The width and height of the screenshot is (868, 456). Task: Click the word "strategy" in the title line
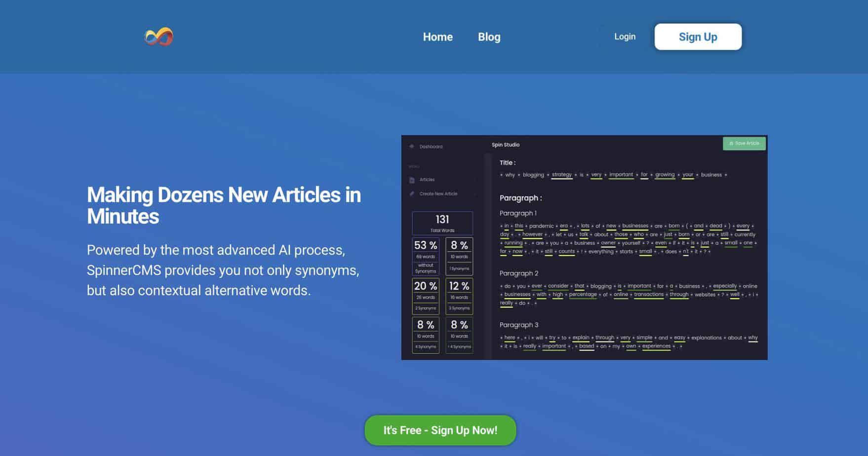(x=562, y=175)
